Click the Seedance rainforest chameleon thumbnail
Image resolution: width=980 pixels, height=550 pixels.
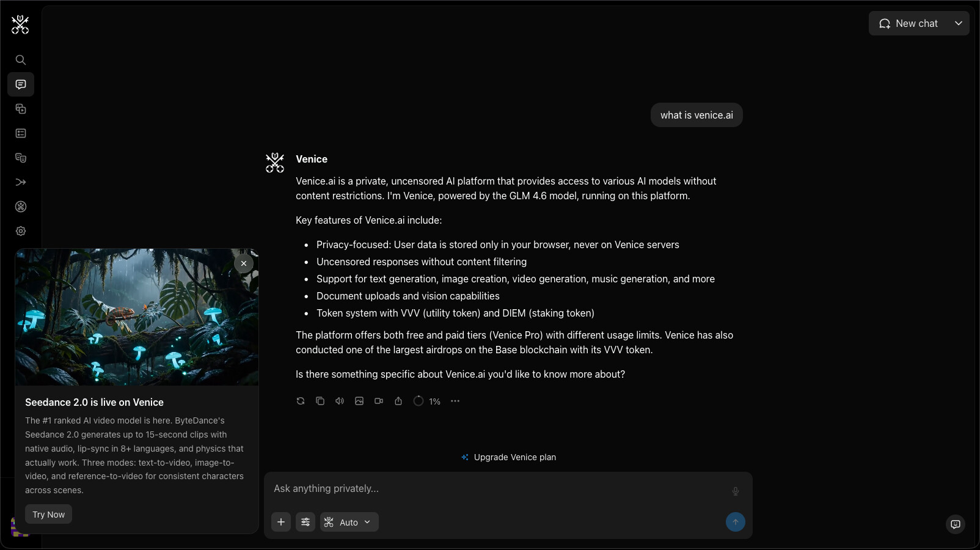[137, 317]
